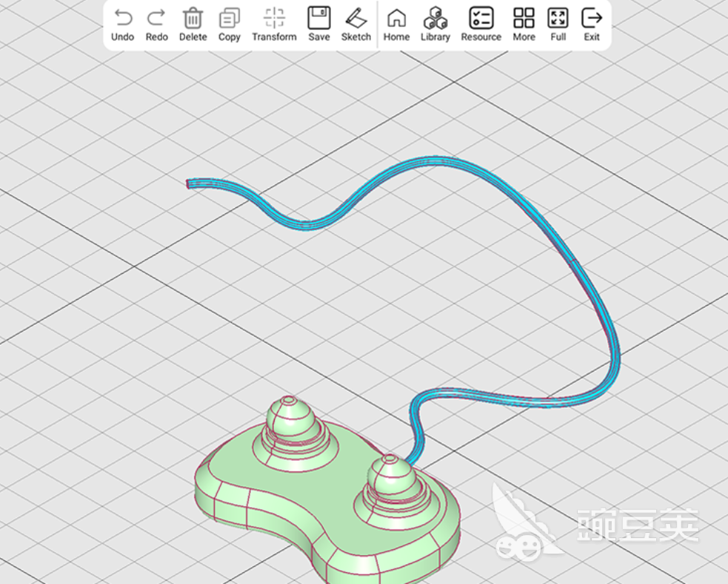
Task: Click the Sketch label in the toolbar
Action: pyautogui.click(x=356, y=36)
